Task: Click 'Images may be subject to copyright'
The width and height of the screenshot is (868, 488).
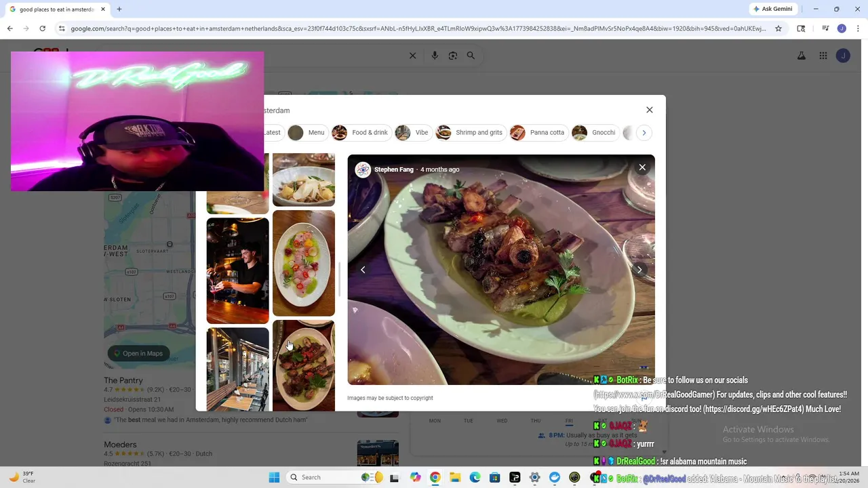Action: [x=390, y=398]
